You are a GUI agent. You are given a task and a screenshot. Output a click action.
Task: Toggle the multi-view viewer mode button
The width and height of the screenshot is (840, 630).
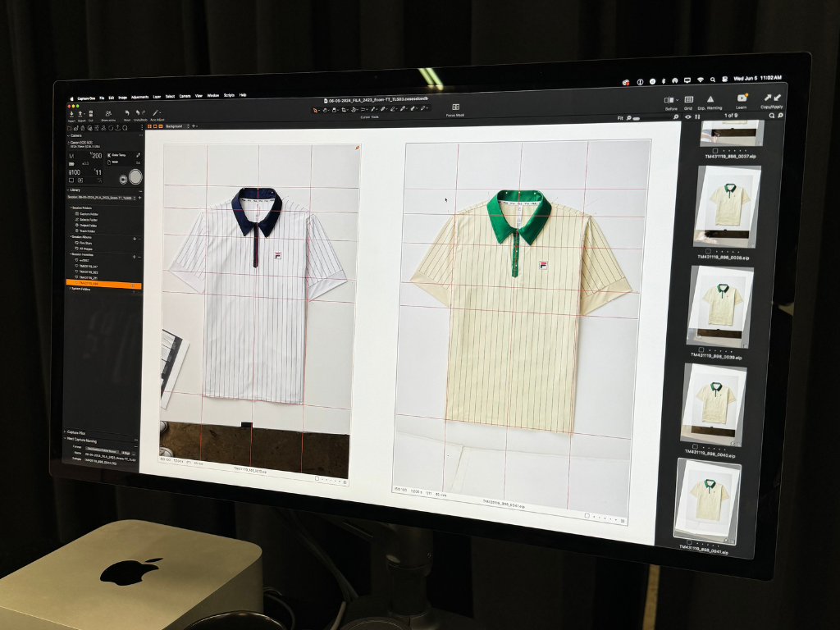(149, 126)
